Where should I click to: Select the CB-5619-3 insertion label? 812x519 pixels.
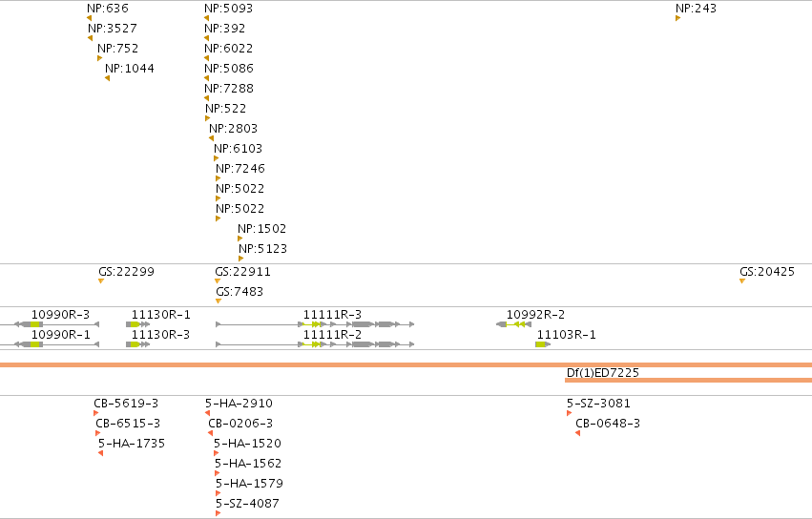[126, 404]
